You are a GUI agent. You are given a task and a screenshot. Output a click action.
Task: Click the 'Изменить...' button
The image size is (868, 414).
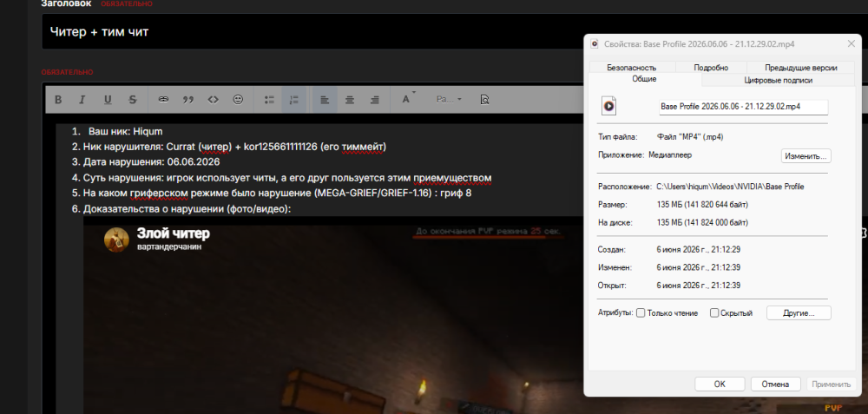click(806, 156)
